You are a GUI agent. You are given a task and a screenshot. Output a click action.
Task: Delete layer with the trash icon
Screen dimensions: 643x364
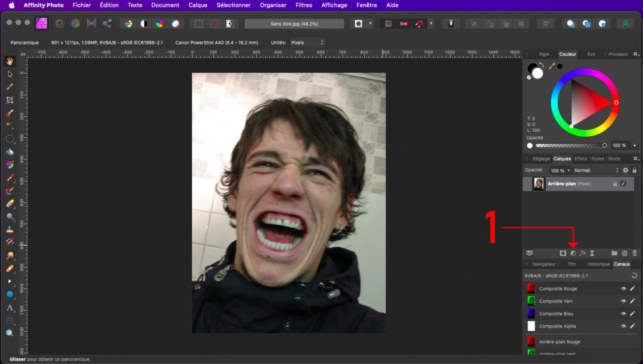click(x=635, y=254)
